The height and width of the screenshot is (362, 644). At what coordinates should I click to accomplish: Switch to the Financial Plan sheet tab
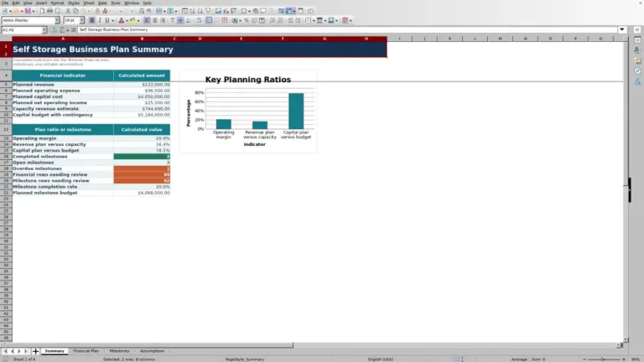pos(86,351)
